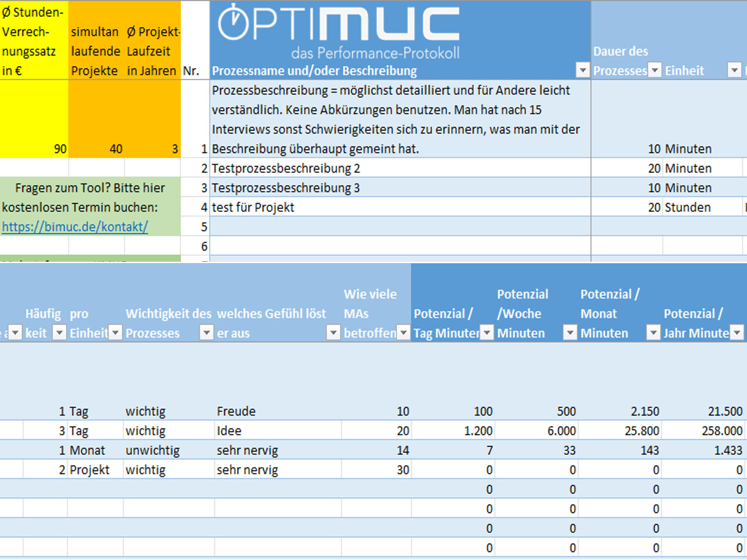Viewport: 747px width, 560px height.
Task: Select the 'sehr nervig' cell in Monat row
Action: pos(278,450)
